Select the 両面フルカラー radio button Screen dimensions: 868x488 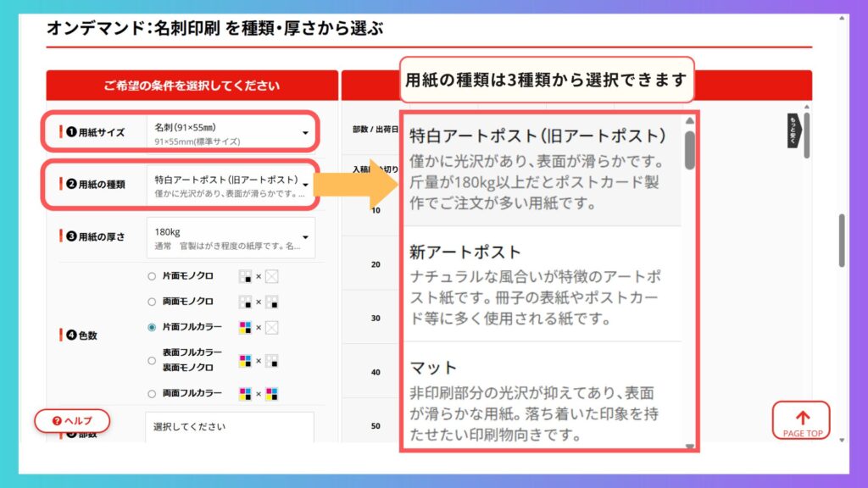point(152,393)
